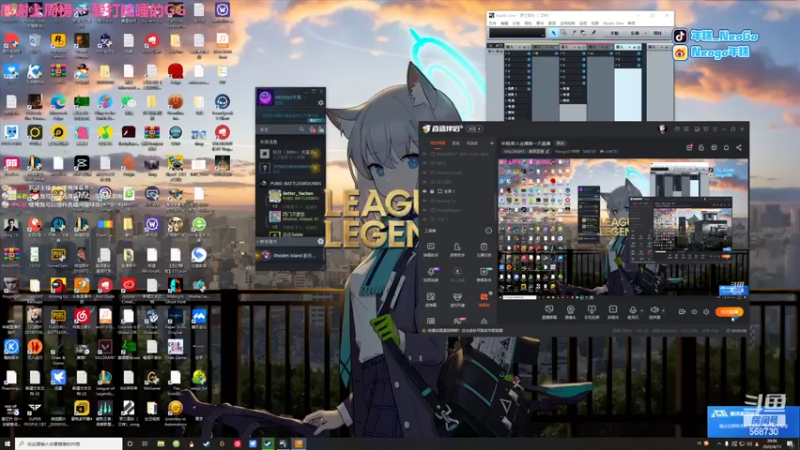800x450 pixels.
Task: Open the camera source icon in stream toolbar
Action: pos(570,309)
